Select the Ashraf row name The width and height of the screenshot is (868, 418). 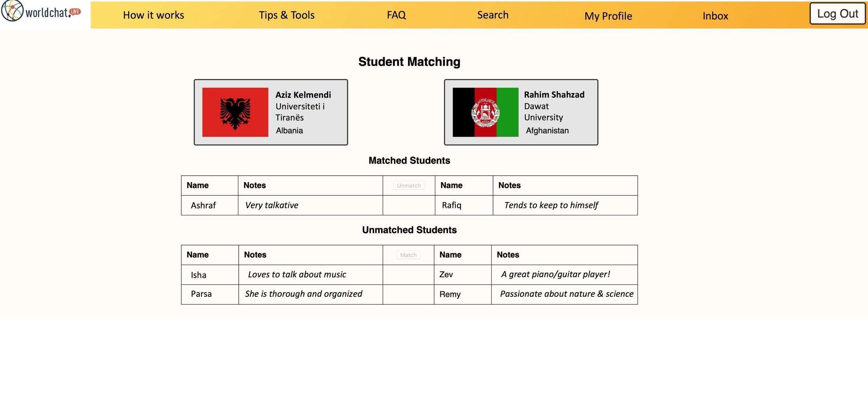coord(203,205)
